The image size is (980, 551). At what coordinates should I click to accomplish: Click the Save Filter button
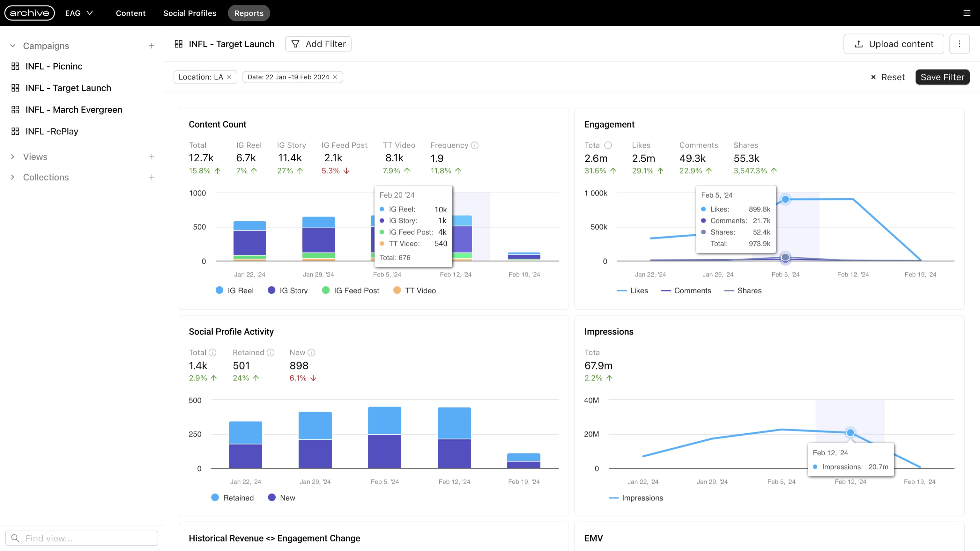942,77
